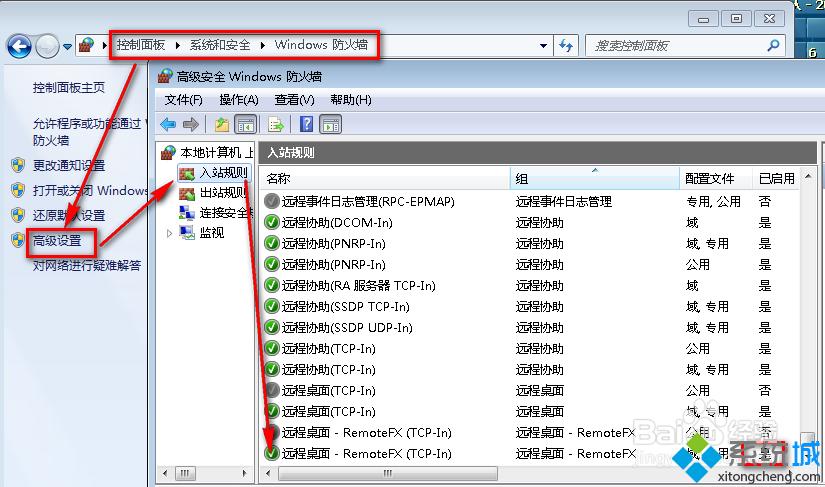This screenshot has height=487, width=825.
Task: Click the search magnifier icon
Action: (x=773, y=45)
